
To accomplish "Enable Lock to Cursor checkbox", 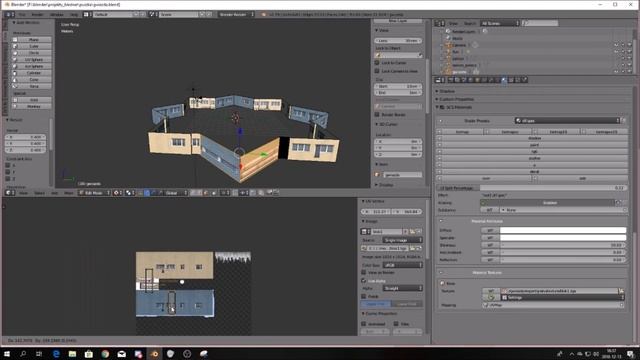I will pos(377,63).
